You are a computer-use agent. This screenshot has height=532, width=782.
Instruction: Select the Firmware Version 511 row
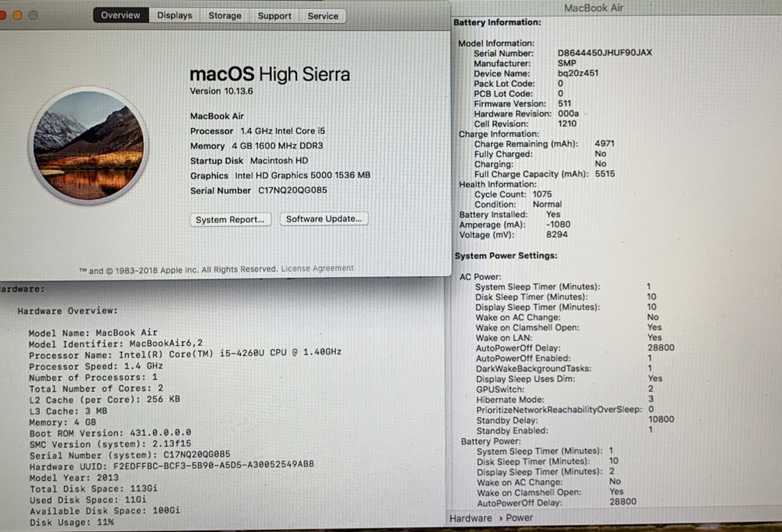[522, 103]
